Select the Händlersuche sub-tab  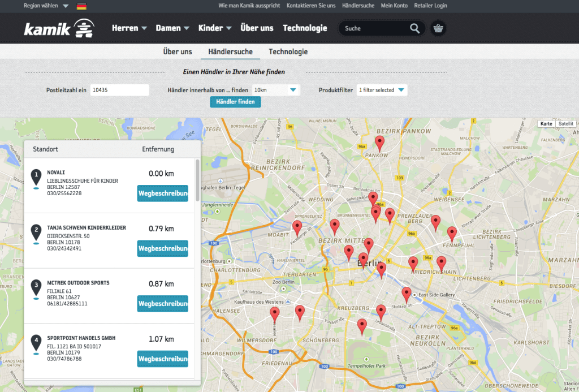point(231,51)
